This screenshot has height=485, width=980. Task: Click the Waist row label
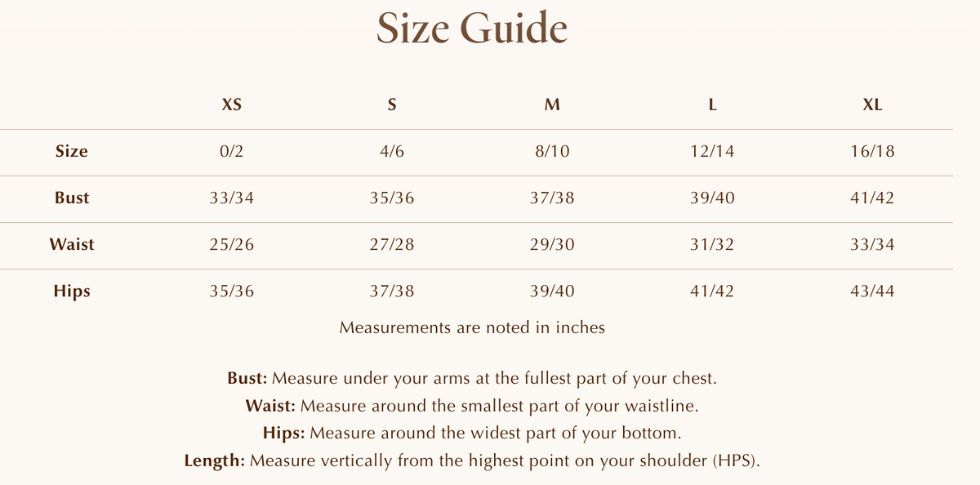pyautogui.click(x=72, y=244)
